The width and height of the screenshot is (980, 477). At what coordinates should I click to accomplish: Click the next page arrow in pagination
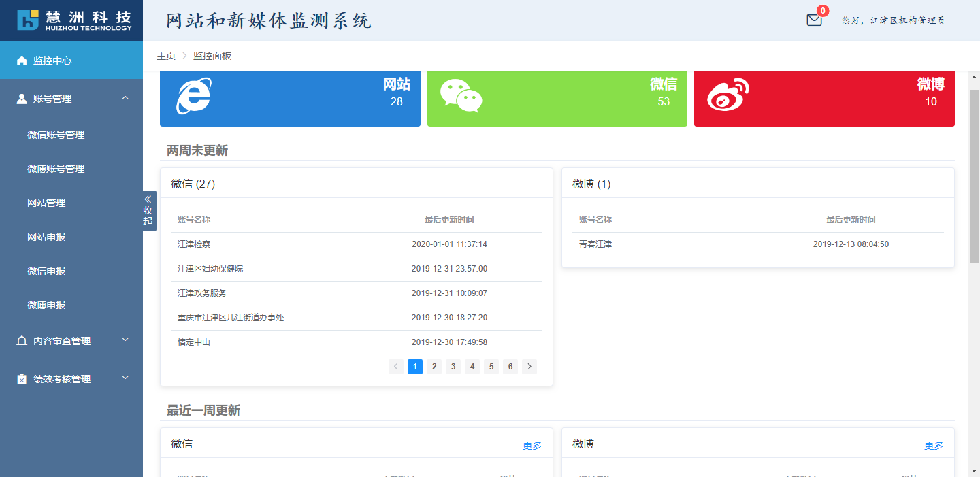pyautogui.click(x=529, y=367)
